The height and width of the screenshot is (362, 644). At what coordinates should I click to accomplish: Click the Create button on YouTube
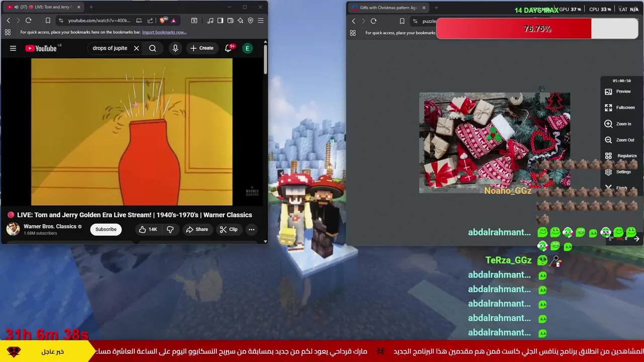201,48
